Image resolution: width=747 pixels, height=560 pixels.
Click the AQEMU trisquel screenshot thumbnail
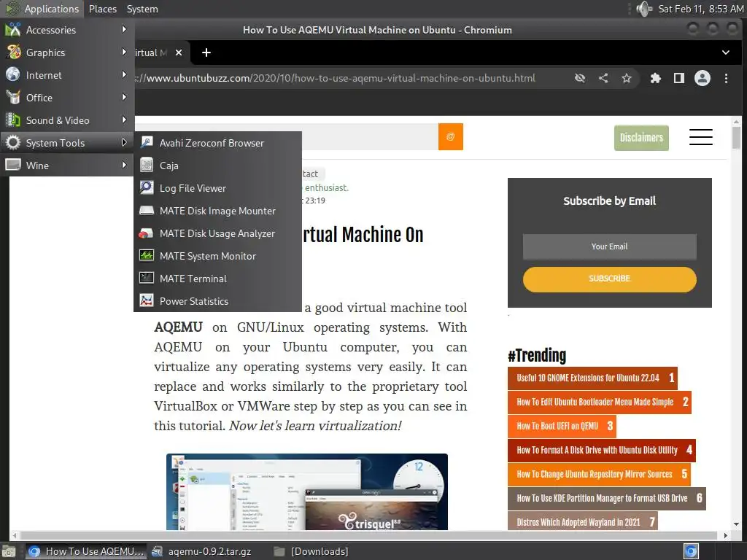307,492
